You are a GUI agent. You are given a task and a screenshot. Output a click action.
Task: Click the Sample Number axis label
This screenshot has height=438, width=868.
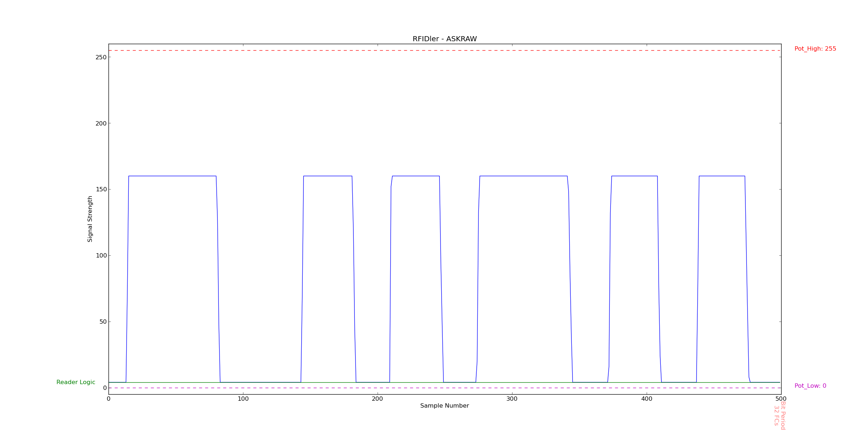point(444,406)
